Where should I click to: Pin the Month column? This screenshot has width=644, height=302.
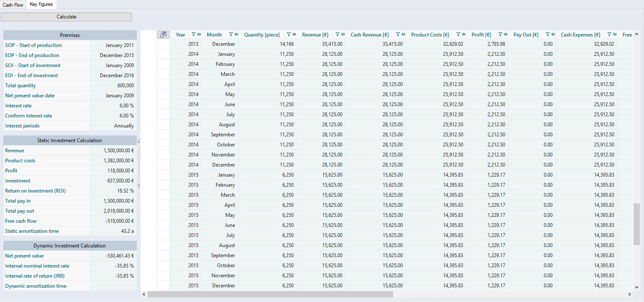(236, 35)
